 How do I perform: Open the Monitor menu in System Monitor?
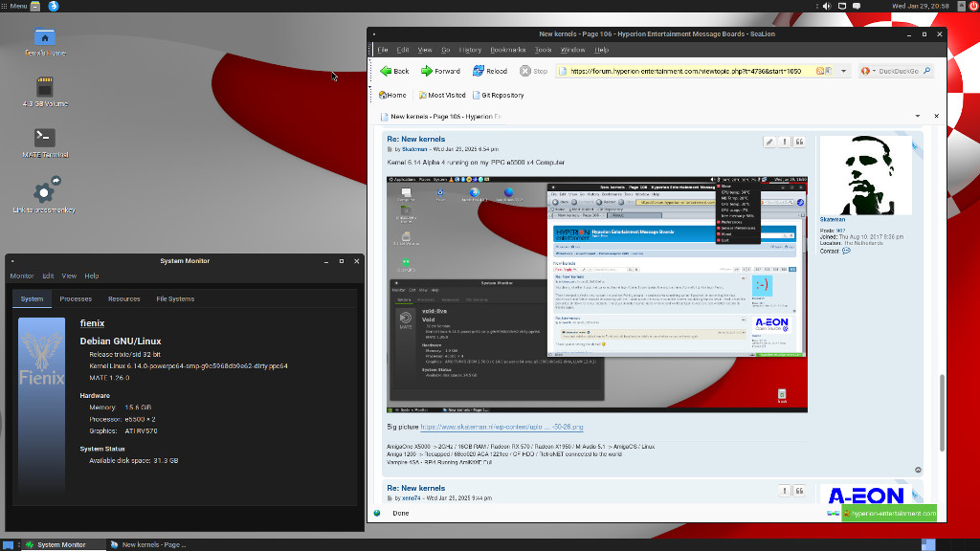(x=22, y=276)
